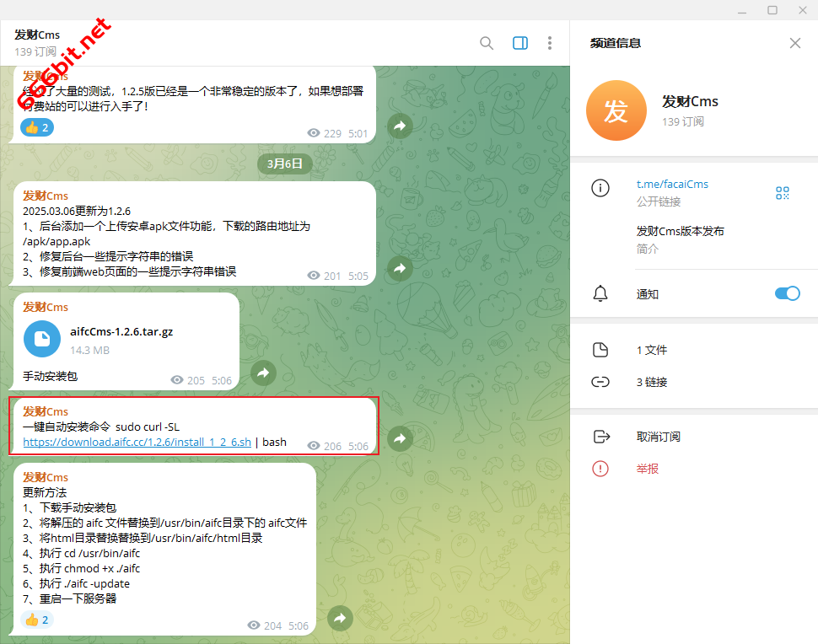Viewport: 818px width, 644px height.
Task: Click the 6、执行 ./aifc -update line
Action: (x=76, y=583)
